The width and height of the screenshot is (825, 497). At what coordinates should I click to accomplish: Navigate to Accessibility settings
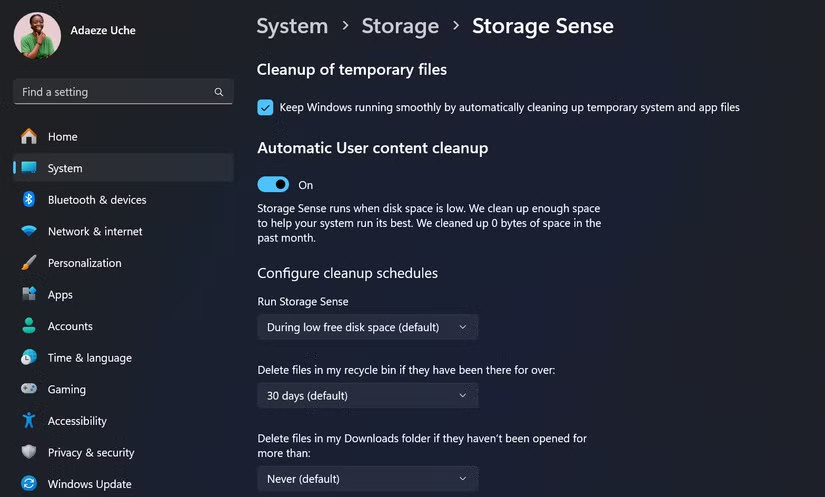[x=77, y=421]
